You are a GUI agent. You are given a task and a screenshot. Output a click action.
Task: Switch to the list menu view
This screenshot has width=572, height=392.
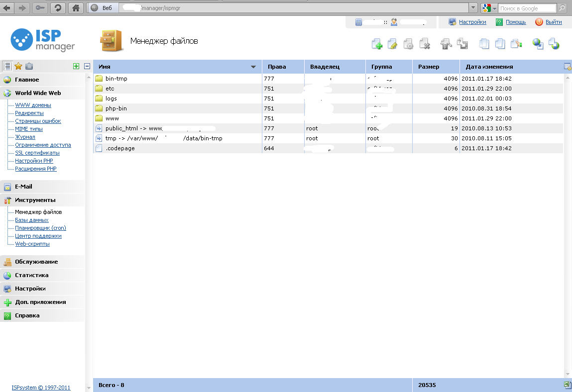7,66
